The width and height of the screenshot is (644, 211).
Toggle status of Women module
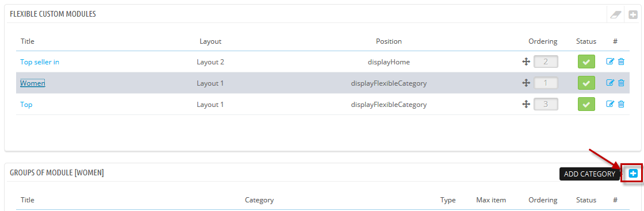[x=586, y=83]
